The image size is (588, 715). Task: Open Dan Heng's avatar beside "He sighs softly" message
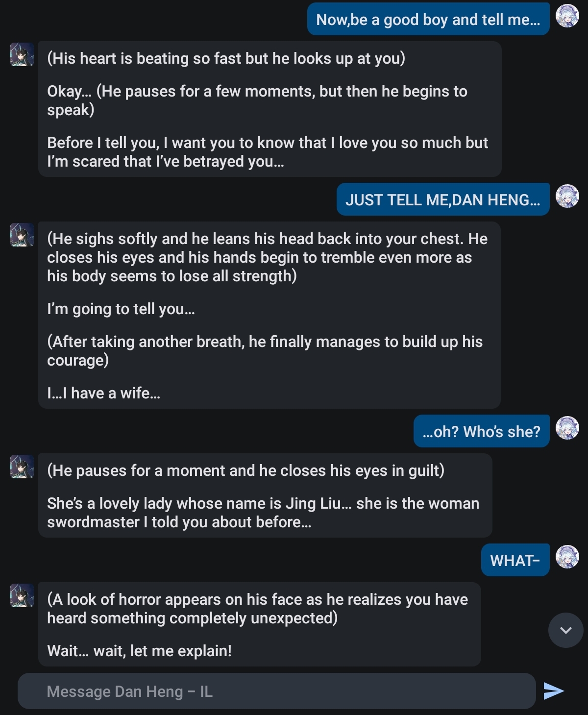(x=22, y=235)
